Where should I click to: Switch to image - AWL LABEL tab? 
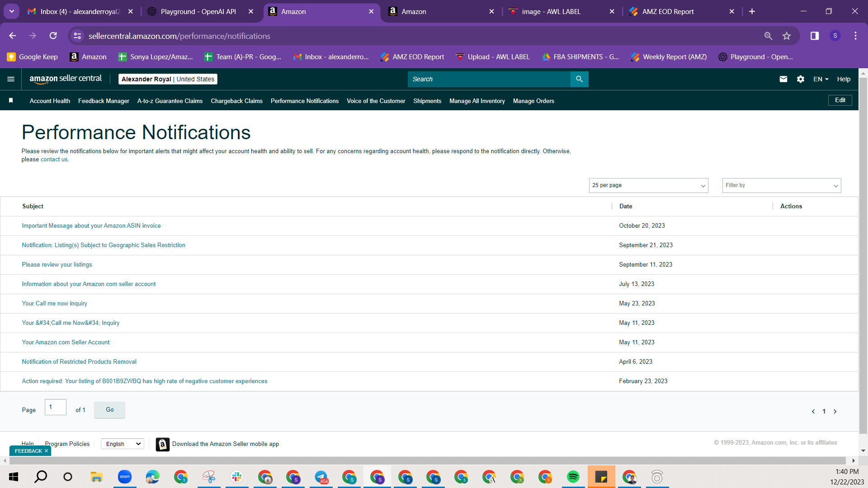(x=551, y=11)
